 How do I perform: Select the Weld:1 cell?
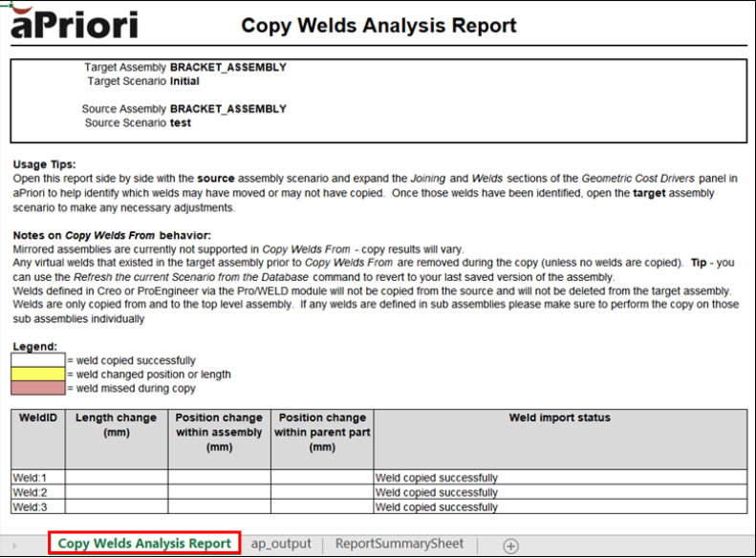tap(37, 478)
